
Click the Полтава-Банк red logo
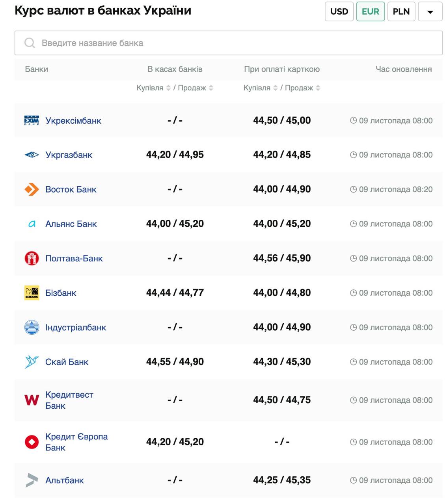[32, 258]
